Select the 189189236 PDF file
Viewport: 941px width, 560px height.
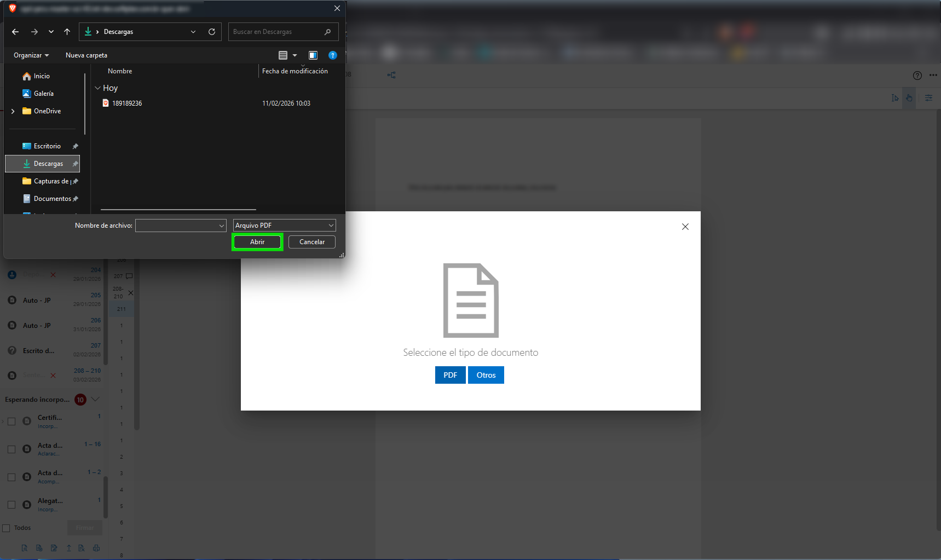pos(127,103)
